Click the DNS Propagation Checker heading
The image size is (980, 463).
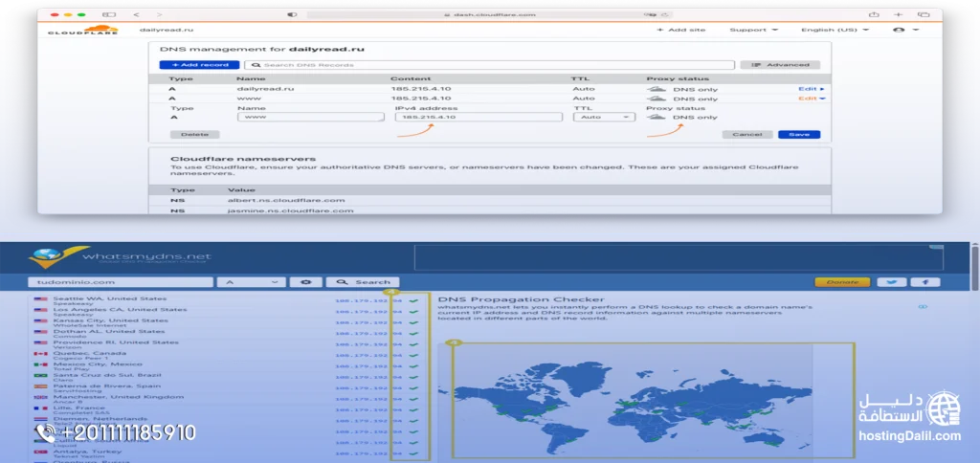pos(522,299)
